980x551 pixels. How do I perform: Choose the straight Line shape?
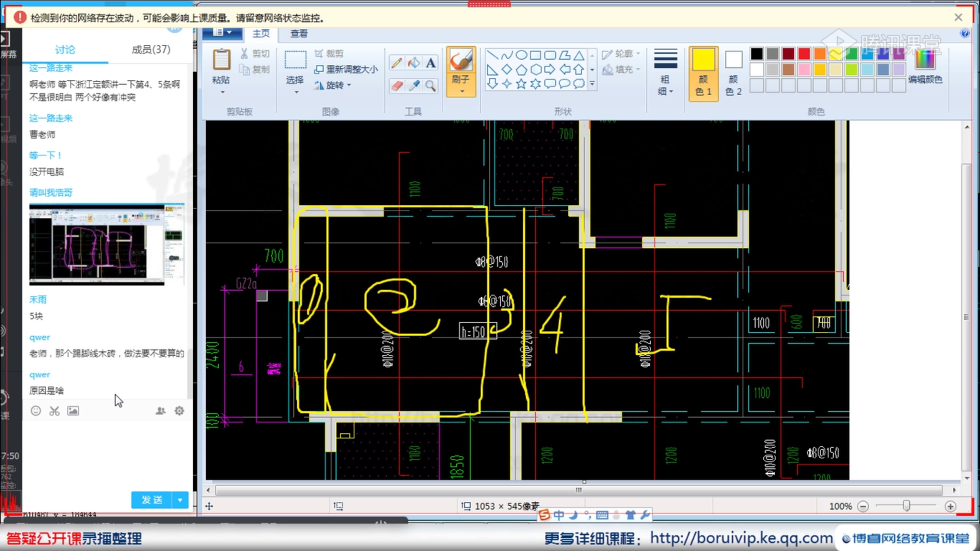click(x=492, y=55)
